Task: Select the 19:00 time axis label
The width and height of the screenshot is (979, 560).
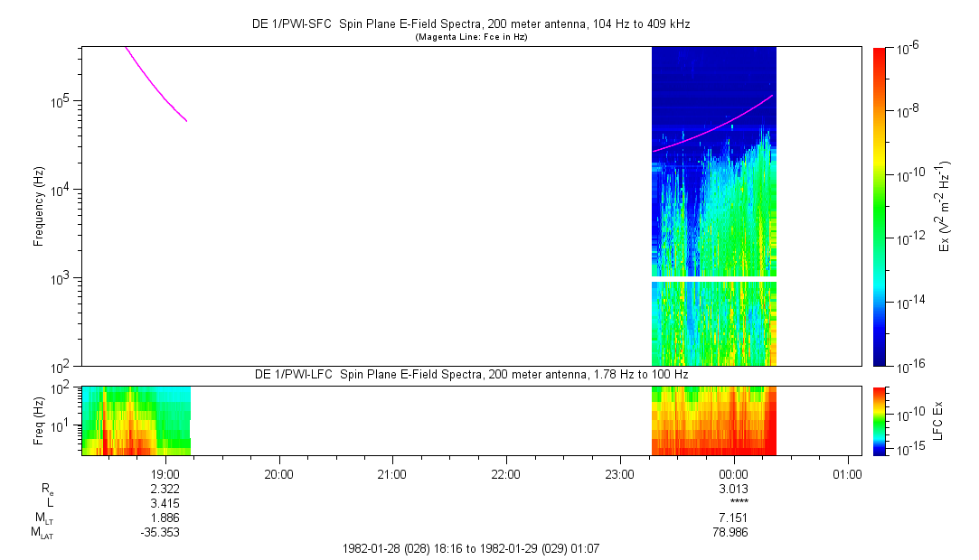Action: [165, 473]
